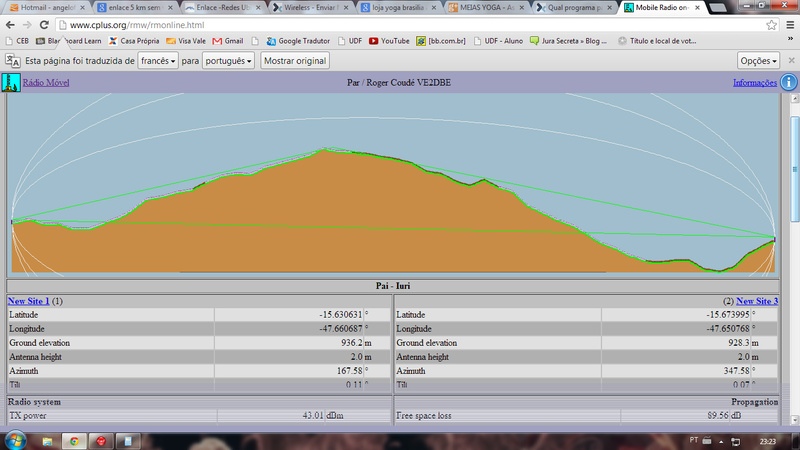Switch to the Enlace -Redes tab
Image resolution: width=800 pixels, height=450 pixels.
(223, 8)
